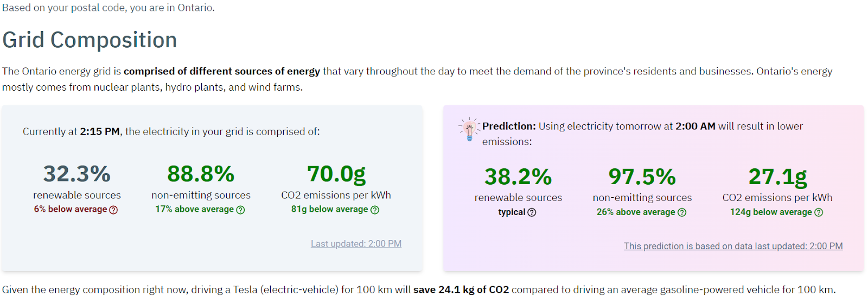
Task: Click "Based on your postal code" text
Action: pyautogui.click(x=108, y=8)
